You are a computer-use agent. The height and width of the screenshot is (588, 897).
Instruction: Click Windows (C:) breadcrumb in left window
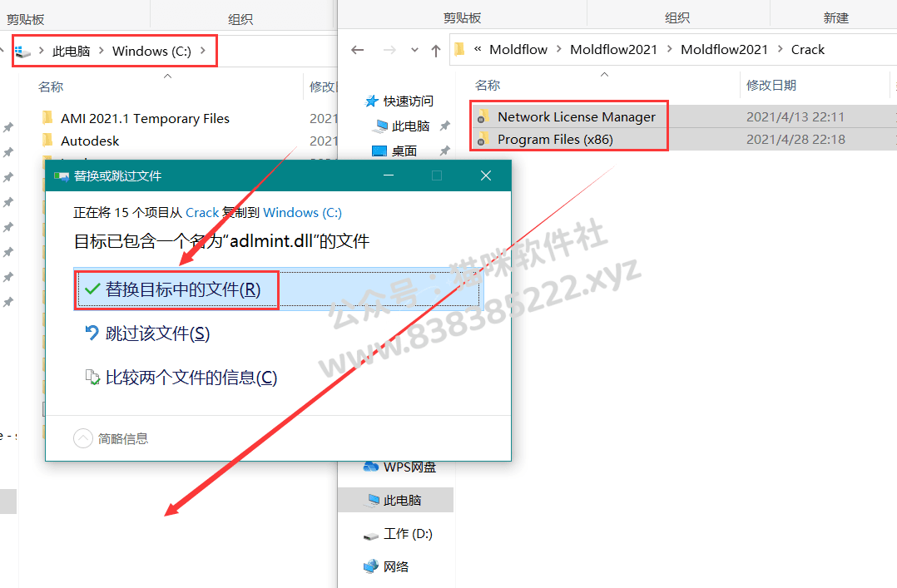151,52
